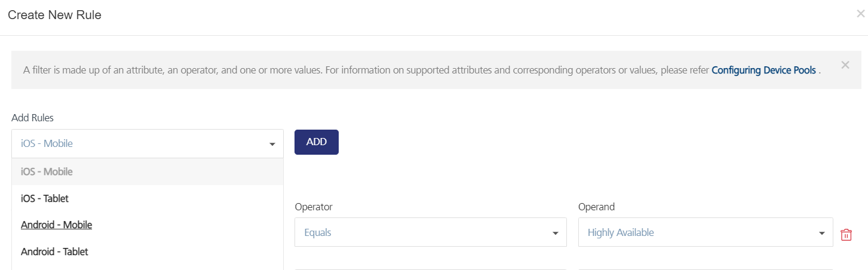The width and height of the screenshot is (868, 270).
Task: Open the Configuring Device Pools link
Action: click(763, 70)
